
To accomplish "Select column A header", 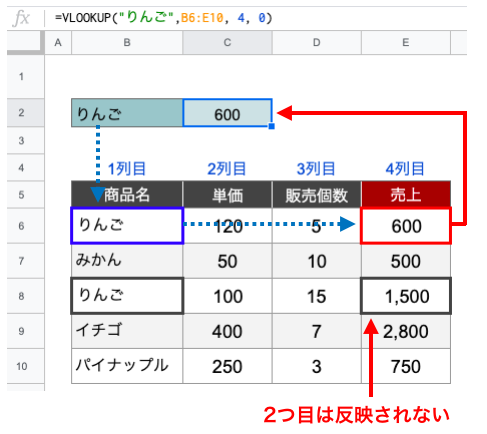I will [58, 42].
